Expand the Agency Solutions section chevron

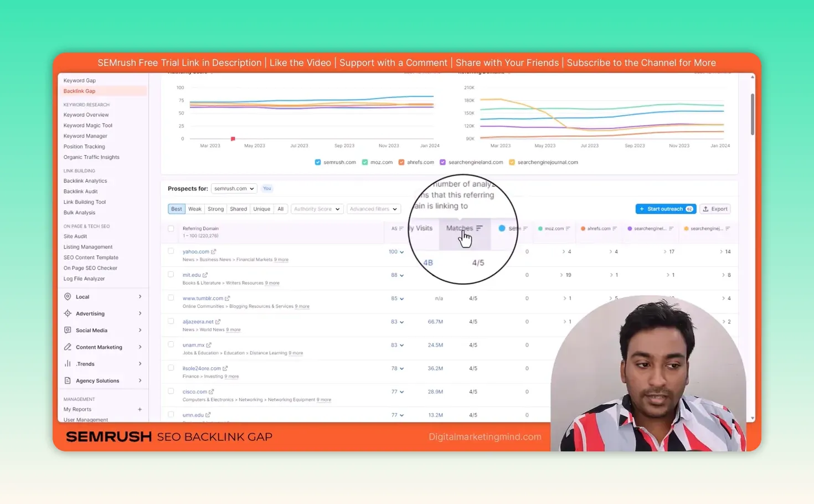click(140, 380)
